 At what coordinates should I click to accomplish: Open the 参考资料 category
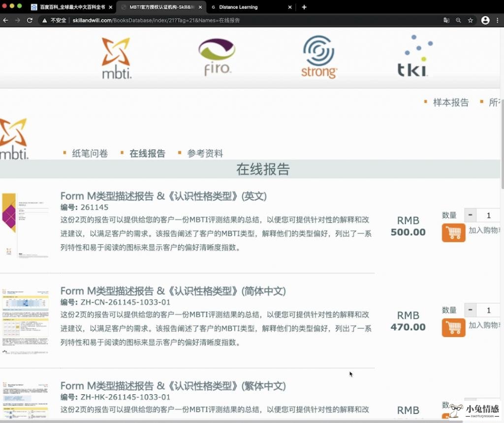(x=205, y=154)
